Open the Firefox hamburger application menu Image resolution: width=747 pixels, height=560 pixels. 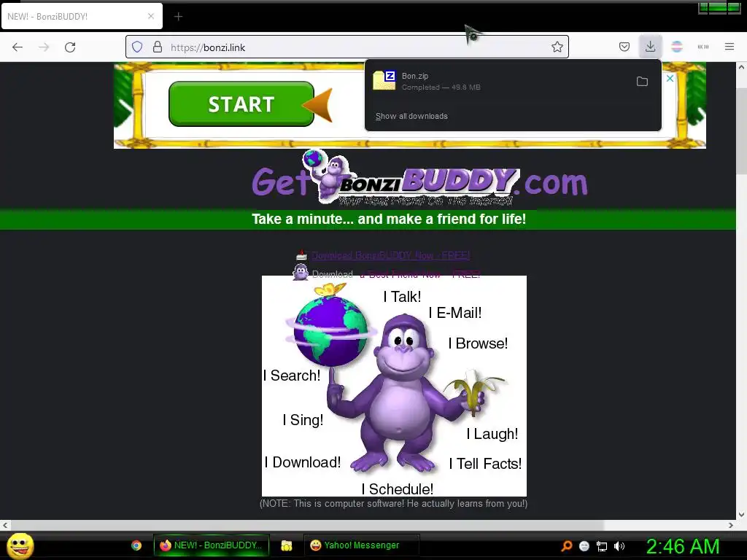click(x=729, y=47)
